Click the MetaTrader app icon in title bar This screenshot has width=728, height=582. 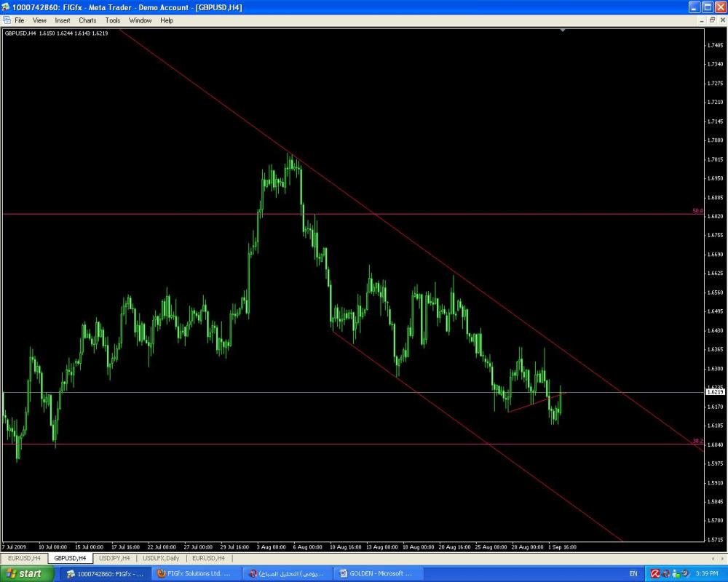[5, 7]
